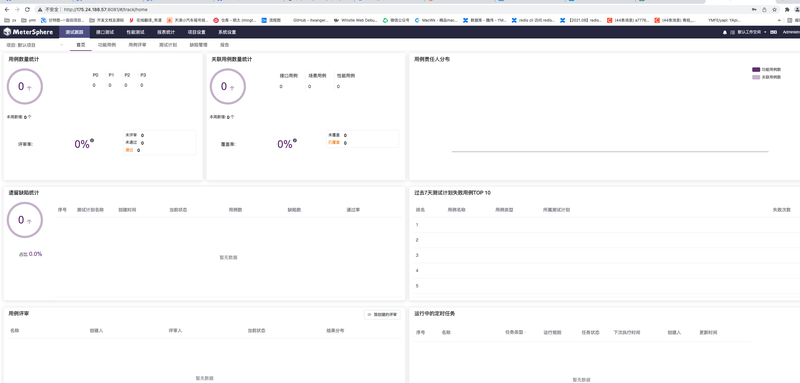Click the help icon next to 评审率 0%
This screenshot has height=383, width=800.
coord(92,140)
